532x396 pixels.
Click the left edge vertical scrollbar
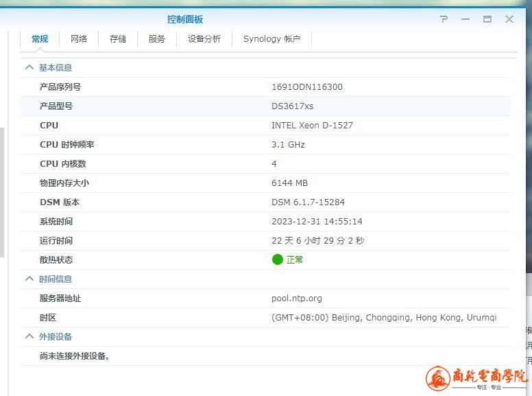coord(1,192)
